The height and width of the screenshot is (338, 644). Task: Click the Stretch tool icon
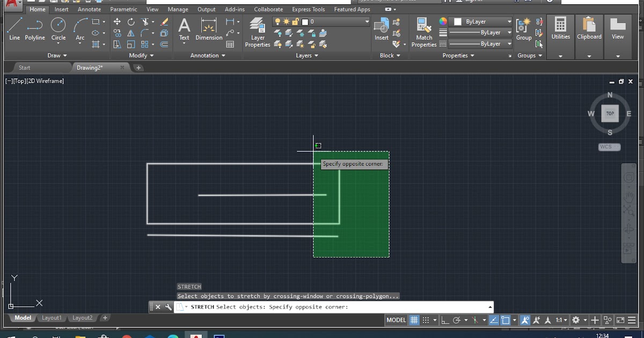pyautogui.click(x=117, y=45)
